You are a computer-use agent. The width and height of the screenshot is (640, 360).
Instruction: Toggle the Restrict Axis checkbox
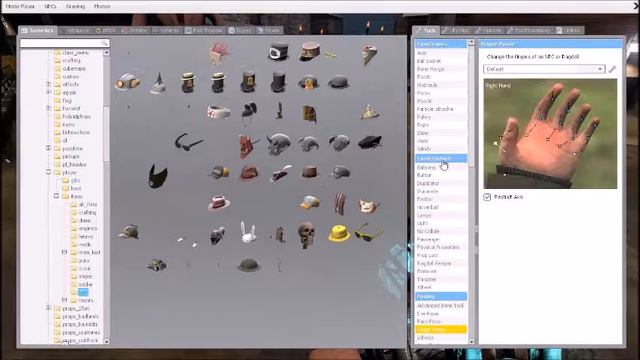click(x=487, y=197)
